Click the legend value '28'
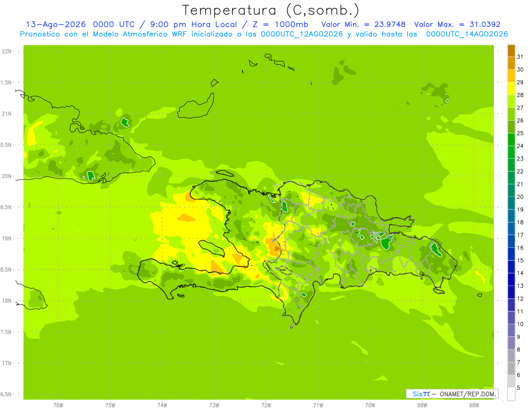The width and height of the screenshot is (532, 411). tap(520, 95)
